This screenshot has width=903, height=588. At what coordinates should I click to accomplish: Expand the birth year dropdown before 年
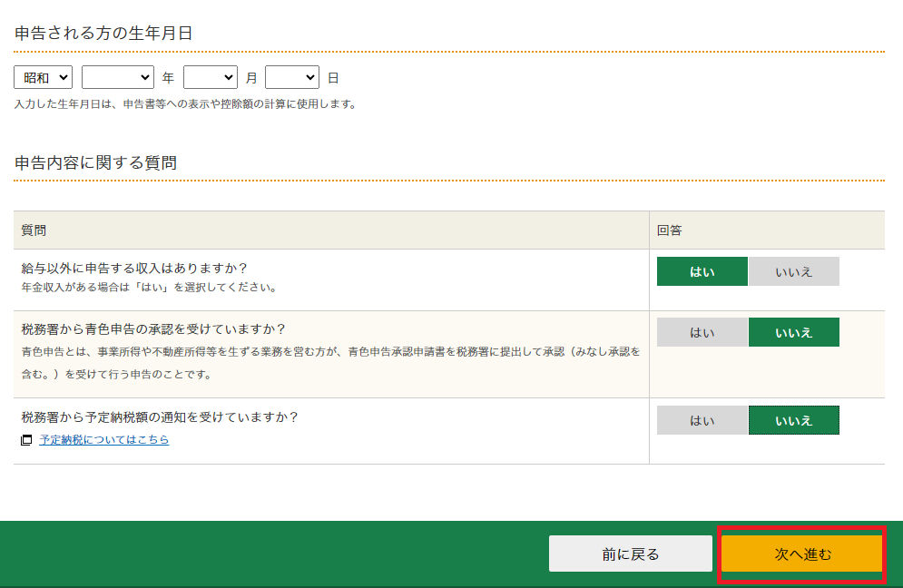point(117,78)
